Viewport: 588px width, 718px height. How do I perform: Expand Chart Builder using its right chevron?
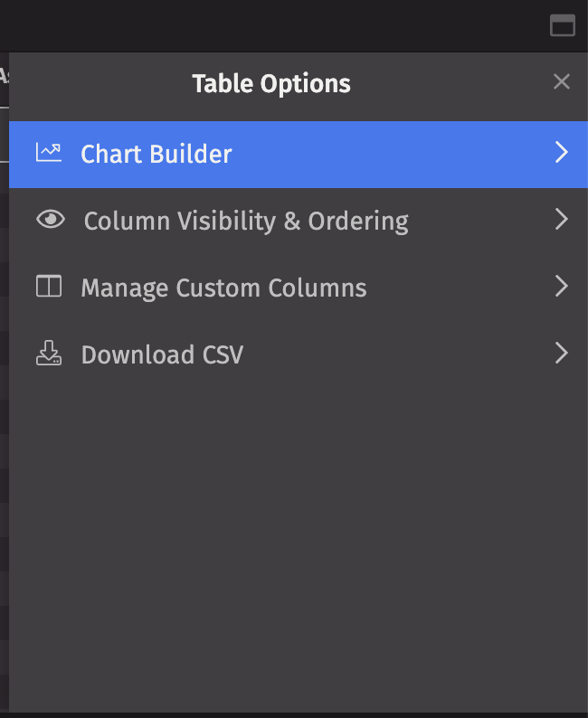click(x=562, y=153)
